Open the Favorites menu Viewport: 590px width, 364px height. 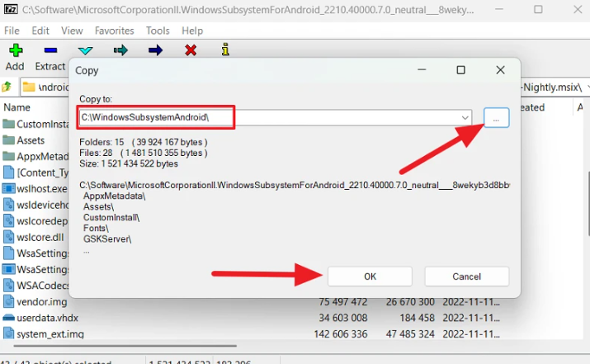[115, 31]
